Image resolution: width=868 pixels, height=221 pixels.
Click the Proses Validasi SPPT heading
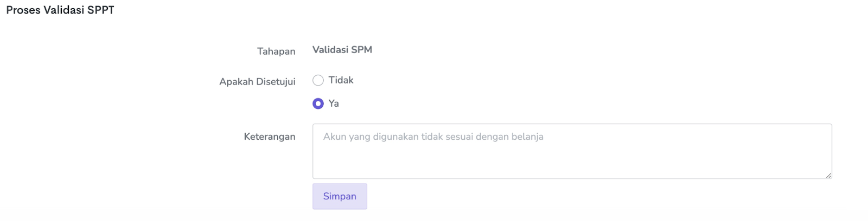coord(60,10)
